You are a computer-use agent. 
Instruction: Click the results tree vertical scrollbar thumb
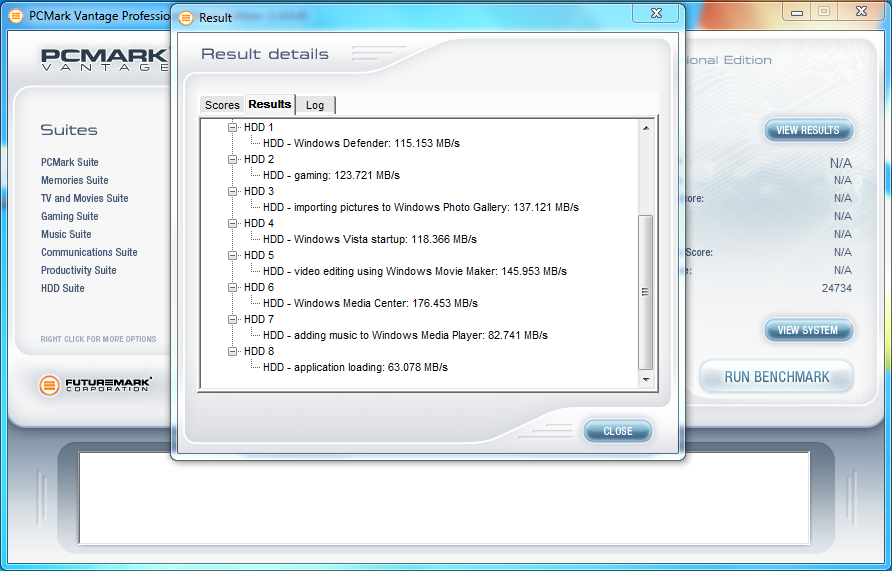pyautogui.click(x=646, y=292)
